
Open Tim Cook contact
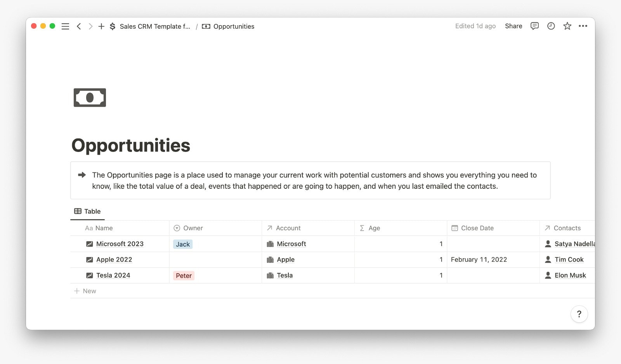tap(569, 260)
